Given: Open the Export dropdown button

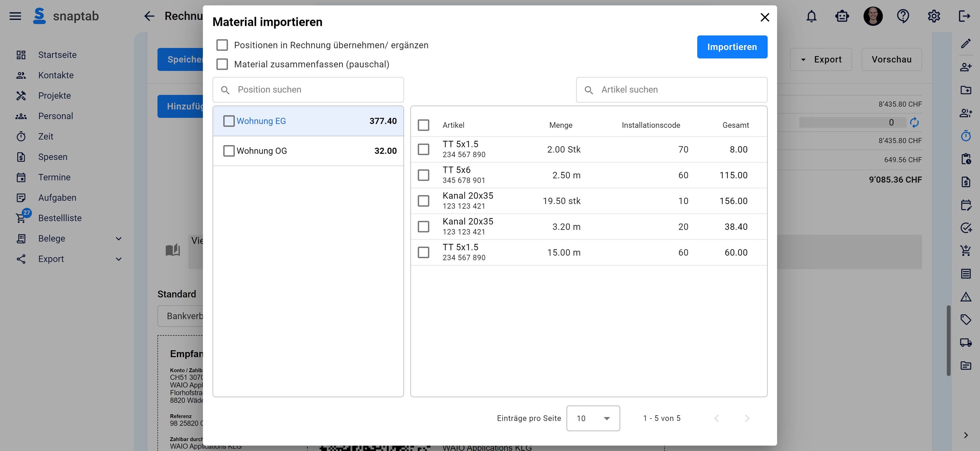Looking at the screenshot, I should (x=821, y=59).
